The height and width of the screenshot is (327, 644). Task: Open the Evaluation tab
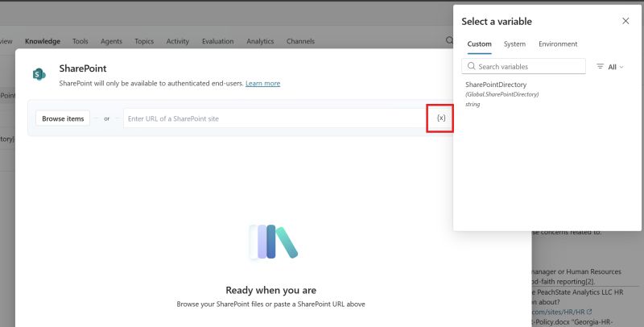click(x=217, y=41)
